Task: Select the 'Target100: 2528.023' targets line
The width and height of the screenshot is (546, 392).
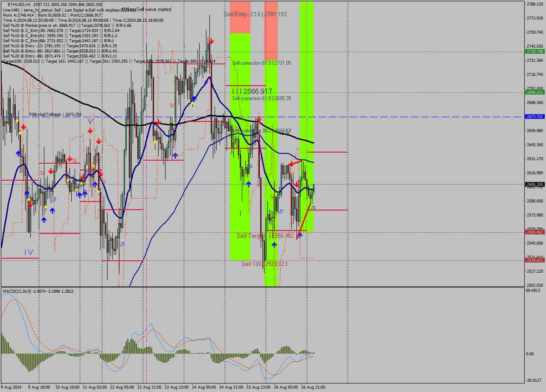Action: (109, 61)
